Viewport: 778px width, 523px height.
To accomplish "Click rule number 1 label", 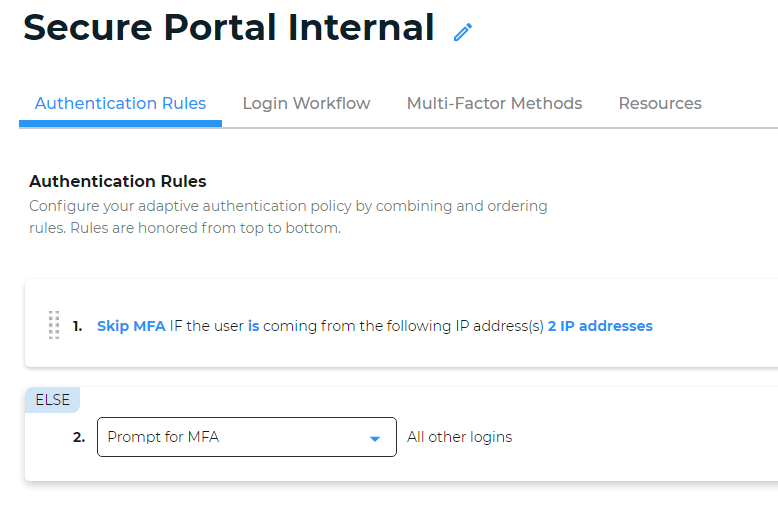I will click(77, 326).
